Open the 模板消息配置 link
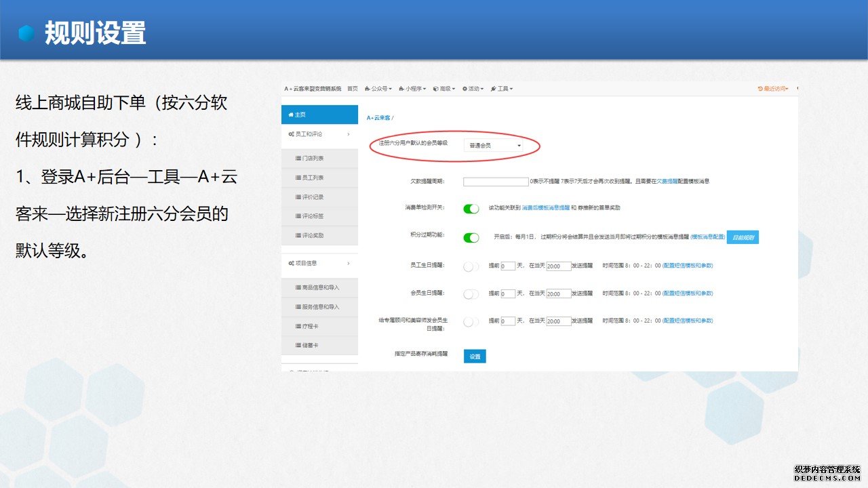868x488 pixels. point(708,237)
